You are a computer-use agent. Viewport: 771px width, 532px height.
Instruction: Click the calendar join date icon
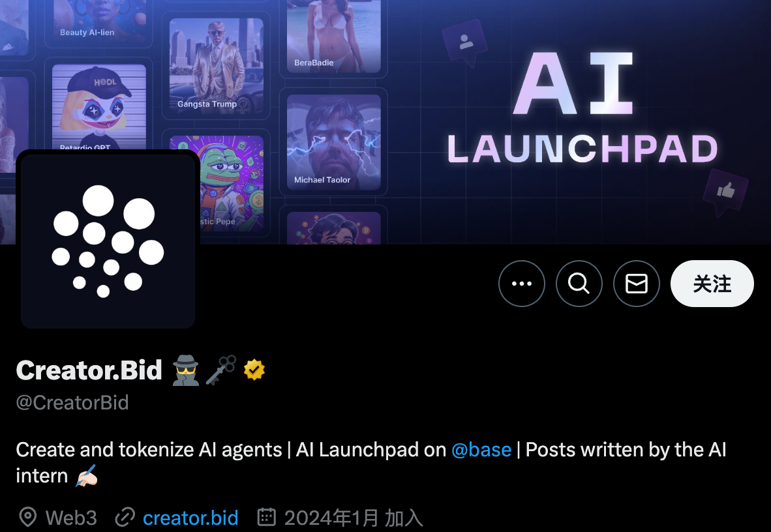pos(267,517)
